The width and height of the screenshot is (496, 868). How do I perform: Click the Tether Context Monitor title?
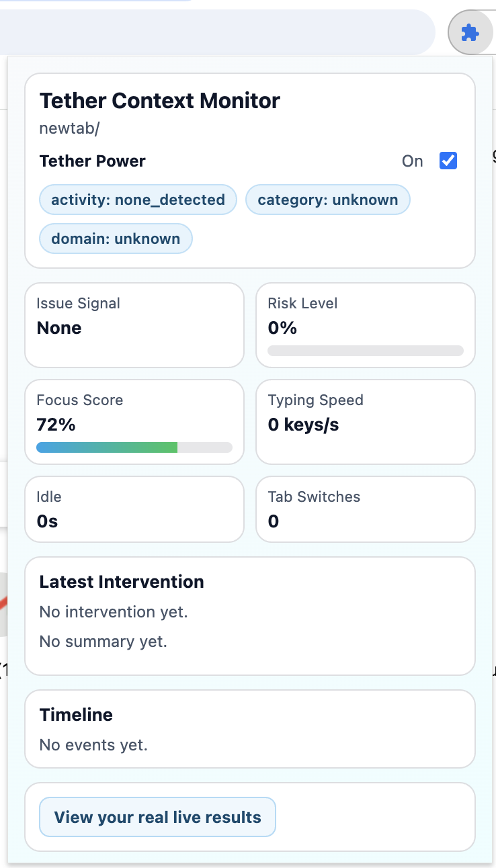(x=159, y=101)
